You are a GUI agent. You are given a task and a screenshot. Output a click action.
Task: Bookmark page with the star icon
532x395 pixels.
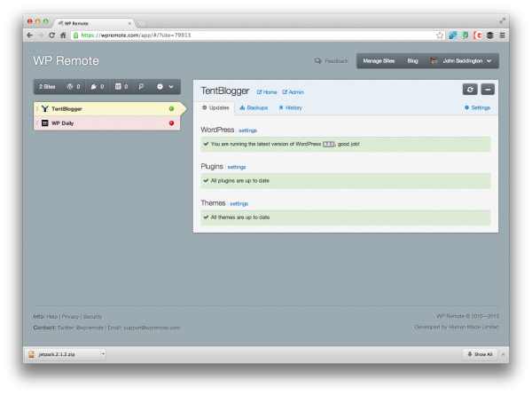click(x=440, y=36)
